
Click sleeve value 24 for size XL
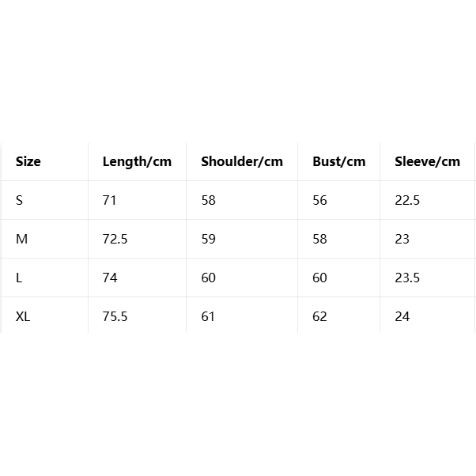click(402, 316)
